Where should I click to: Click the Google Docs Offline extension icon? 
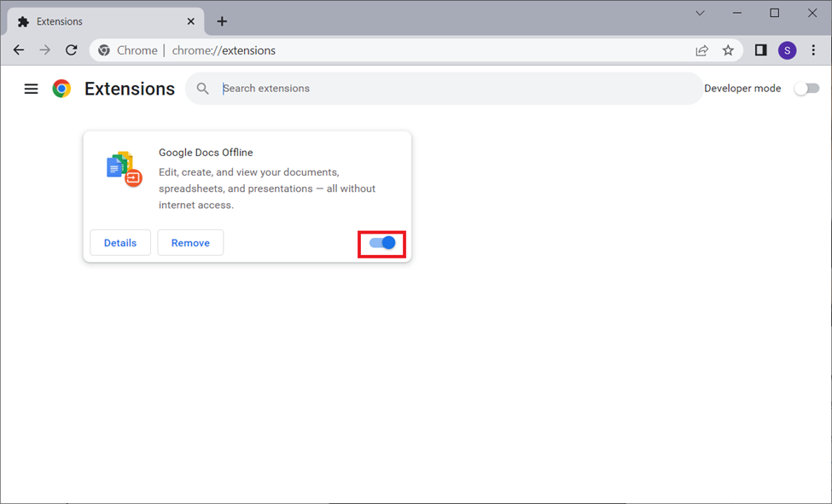125,169
